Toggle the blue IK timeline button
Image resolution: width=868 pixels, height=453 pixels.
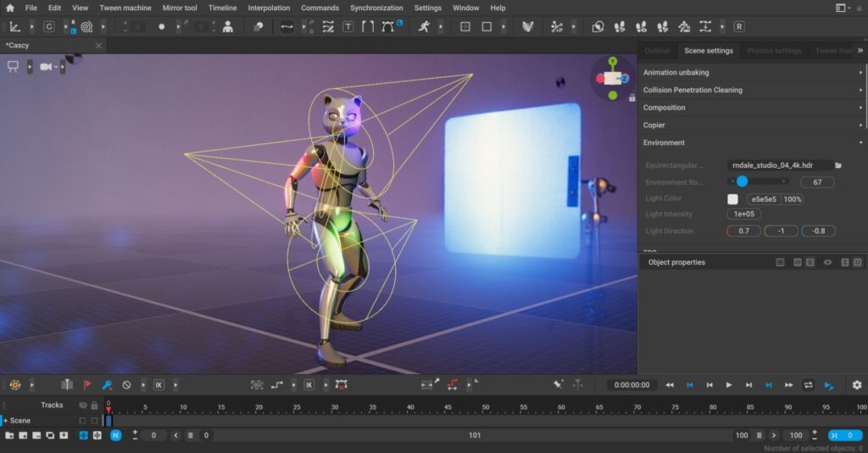tap(115, 435)
